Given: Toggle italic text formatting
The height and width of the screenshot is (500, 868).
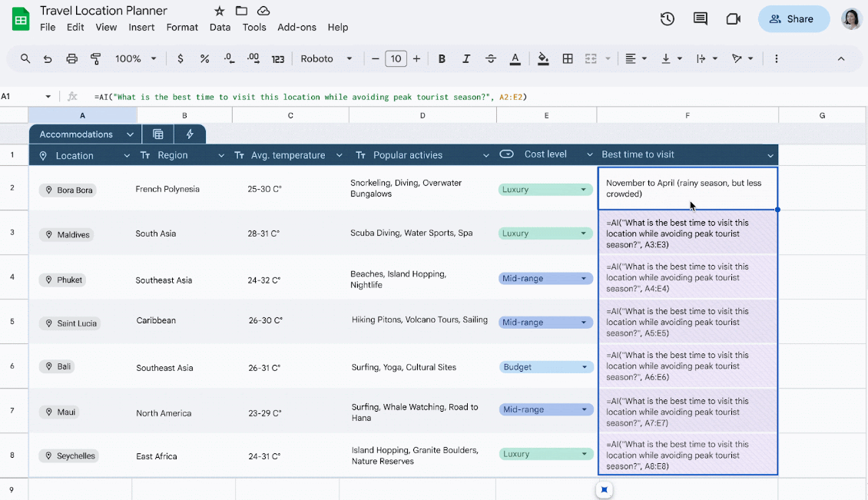Looking at the screenshot, I should (465, 59).
